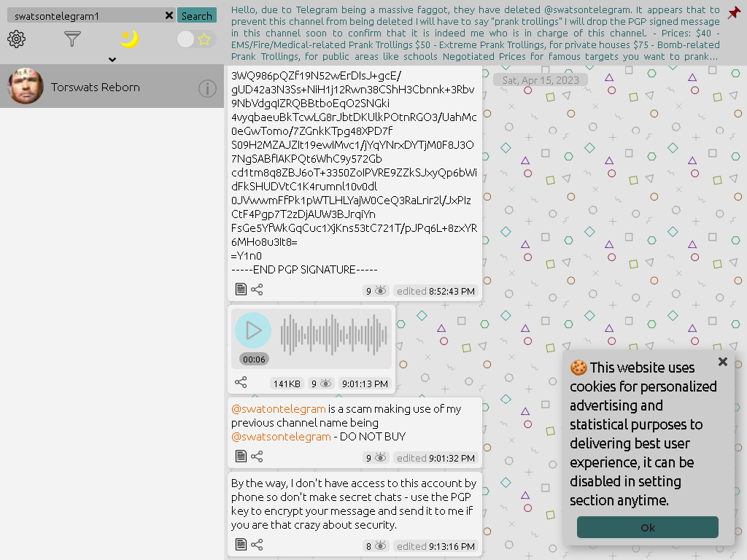Expand the chevron below the filter toolbar
Viewport: 747px width, 560px height.
[112, 60]
